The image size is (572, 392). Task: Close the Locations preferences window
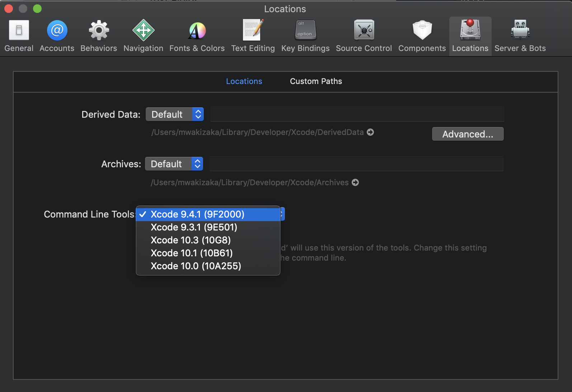(9, 9)
